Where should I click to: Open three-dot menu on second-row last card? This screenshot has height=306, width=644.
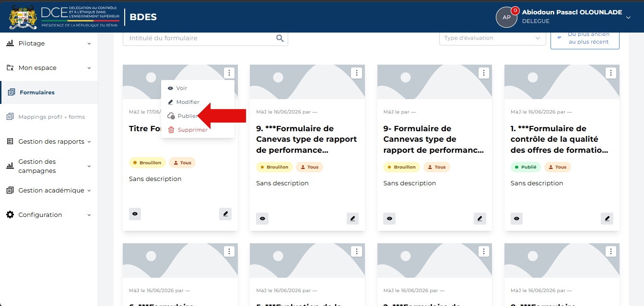click(x=611, y=251)
